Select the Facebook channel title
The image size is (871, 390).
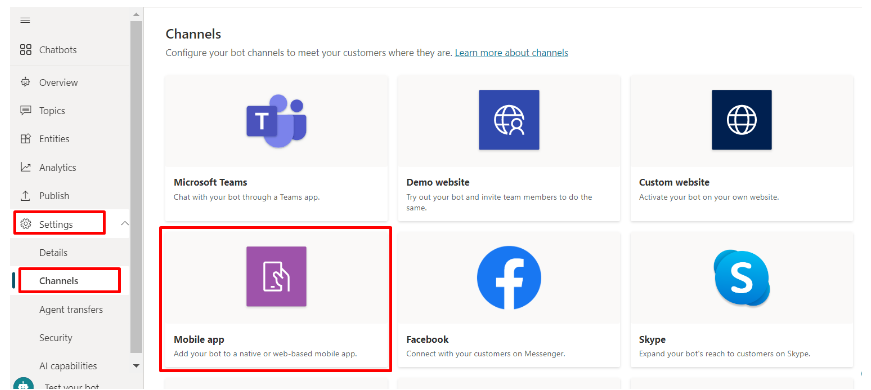click(x=427, y=340)
